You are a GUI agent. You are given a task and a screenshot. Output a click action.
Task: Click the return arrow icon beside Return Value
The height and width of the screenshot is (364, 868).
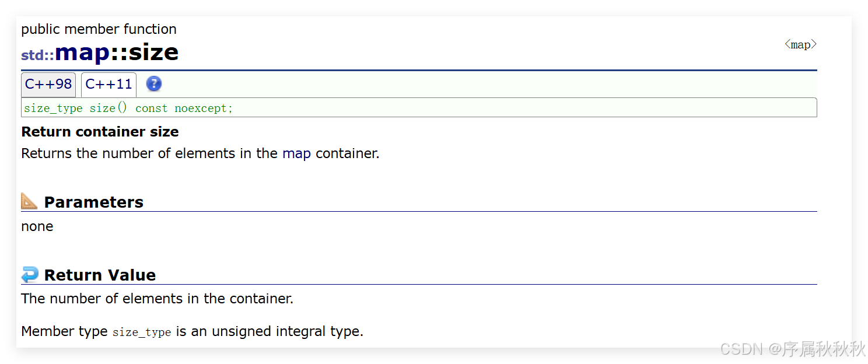[29, 274]
